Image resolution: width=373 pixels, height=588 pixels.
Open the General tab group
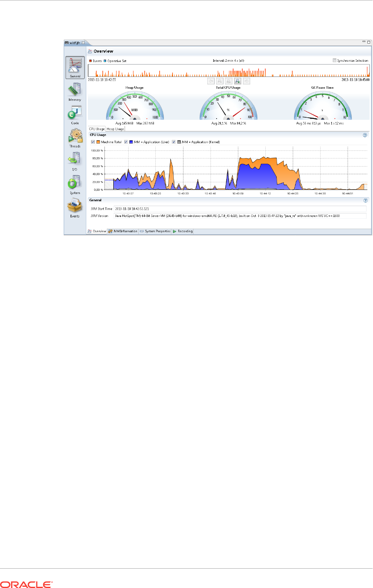(75, 67)
